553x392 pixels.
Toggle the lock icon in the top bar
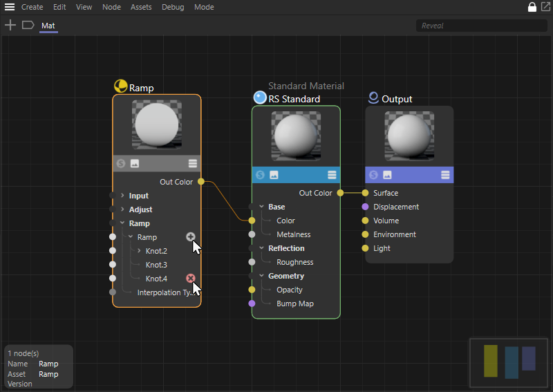[x=532, y=7]
